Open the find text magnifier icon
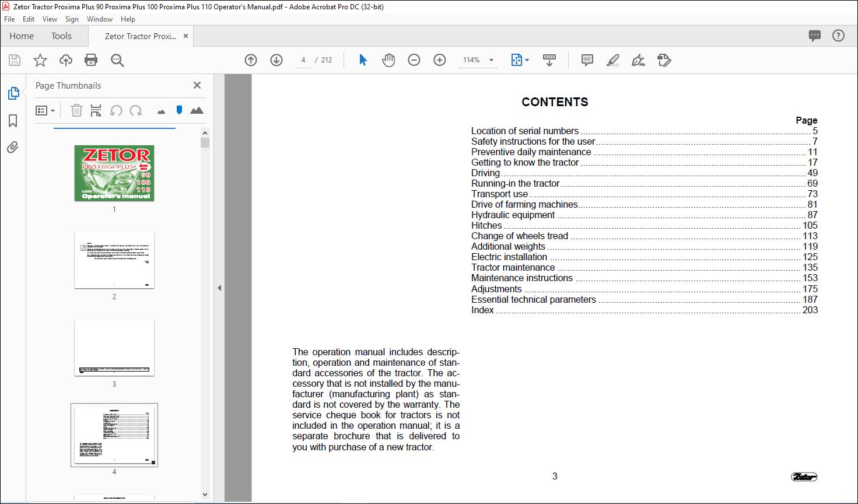This screenshot has height=504, width=858. pyautogui.click(x=117, y=60)
